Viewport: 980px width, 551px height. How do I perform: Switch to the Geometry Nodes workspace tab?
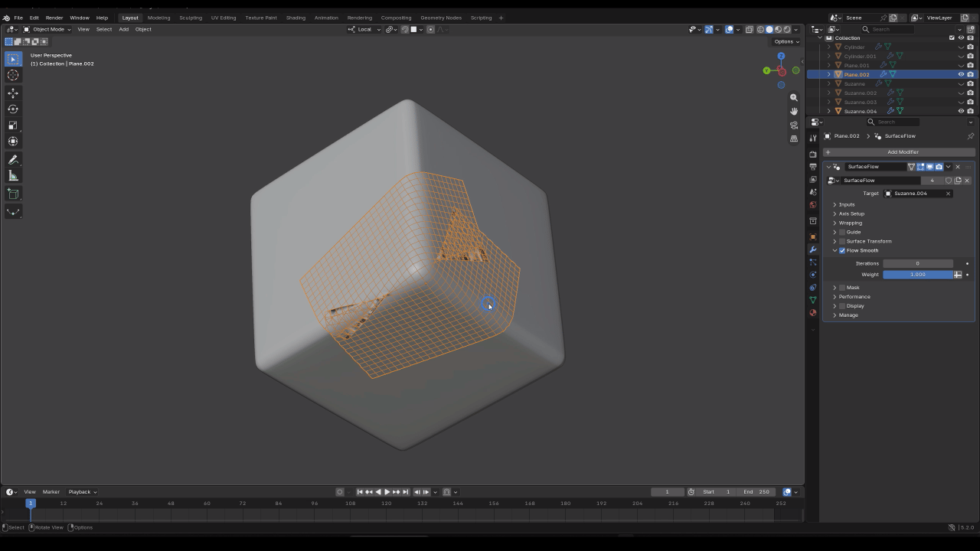[442, 18]
